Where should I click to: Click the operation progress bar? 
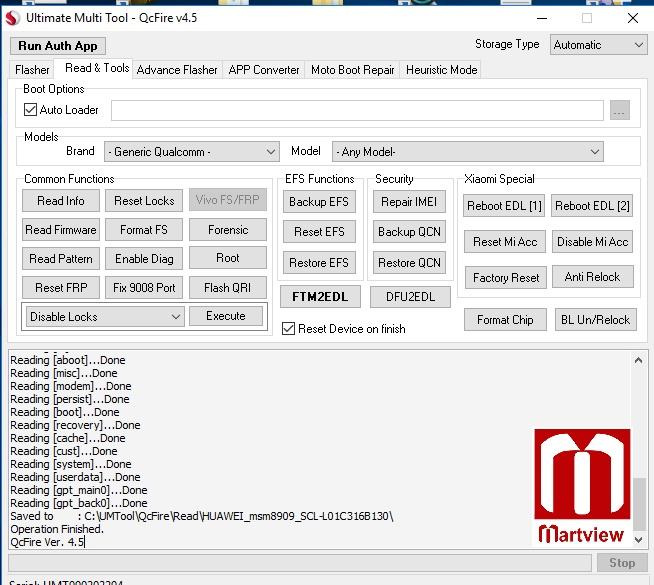300,563
